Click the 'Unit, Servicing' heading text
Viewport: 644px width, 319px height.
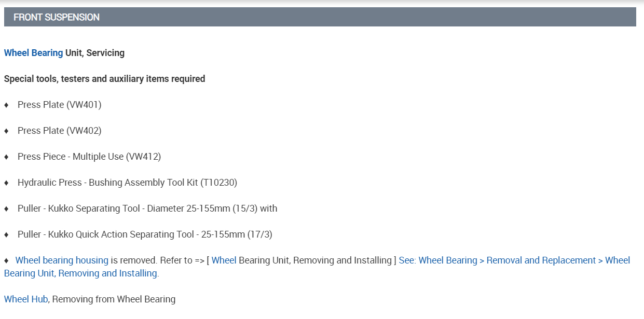95,53
